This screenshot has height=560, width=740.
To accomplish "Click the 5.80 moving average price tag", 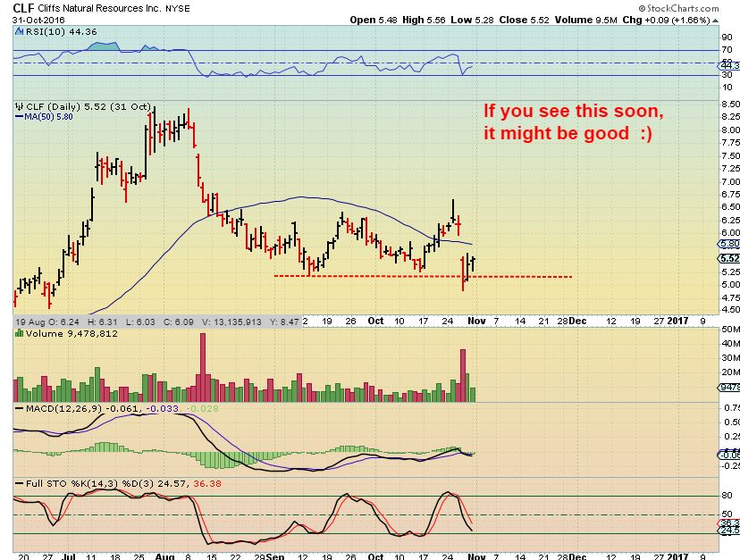I will (729, 244).
